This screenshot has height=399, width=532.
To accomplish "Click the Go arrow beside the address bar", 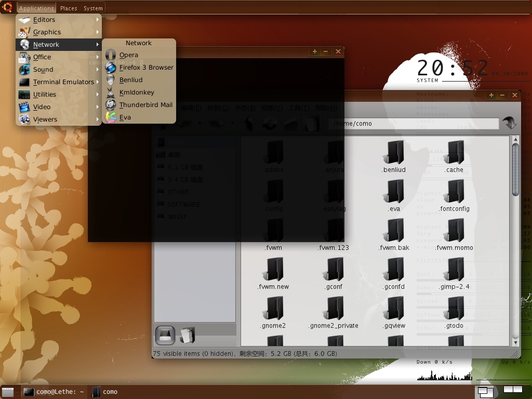I will [x=509, y=123].
